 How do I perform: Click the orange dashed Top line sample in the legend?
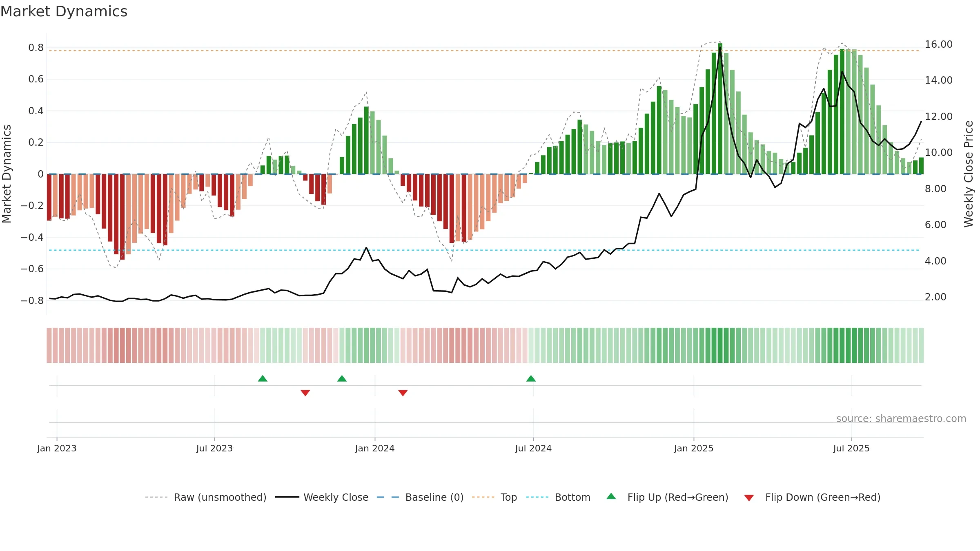point(483,497)
